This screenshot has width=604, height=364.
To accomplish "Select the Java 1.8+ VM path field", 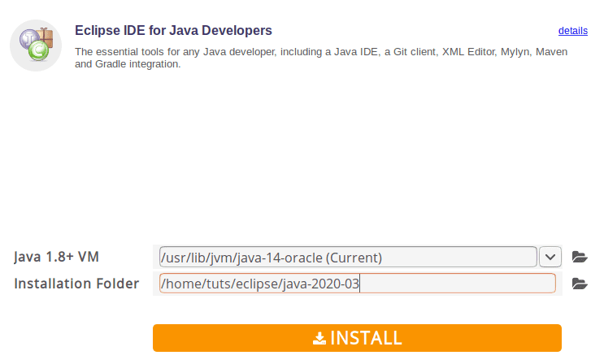I will click(x=348, y=257).
